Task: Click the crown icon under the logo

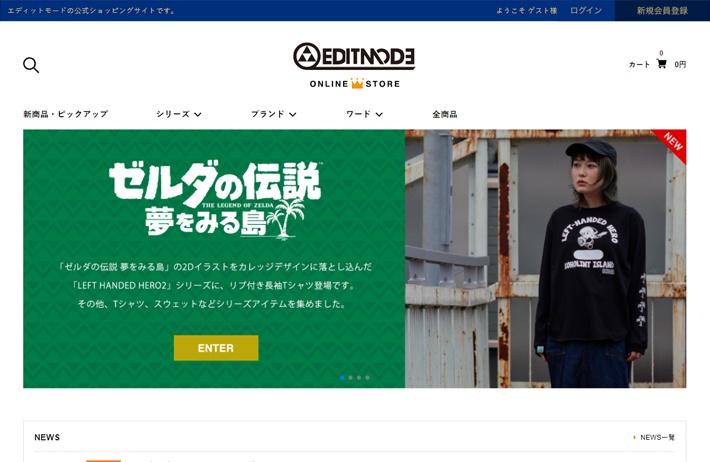Action: point(357,83)
